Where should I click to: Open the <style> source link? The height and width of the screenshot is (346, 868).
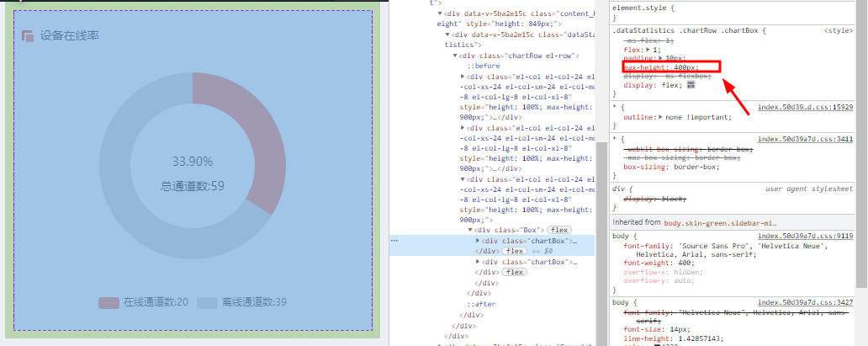tap(838, 31)
